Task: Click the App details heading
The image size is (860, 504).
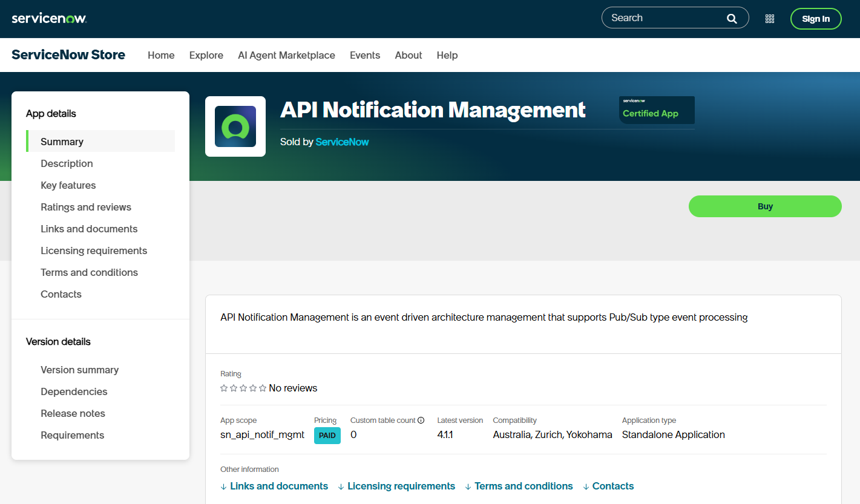Action: pos(51,114)
